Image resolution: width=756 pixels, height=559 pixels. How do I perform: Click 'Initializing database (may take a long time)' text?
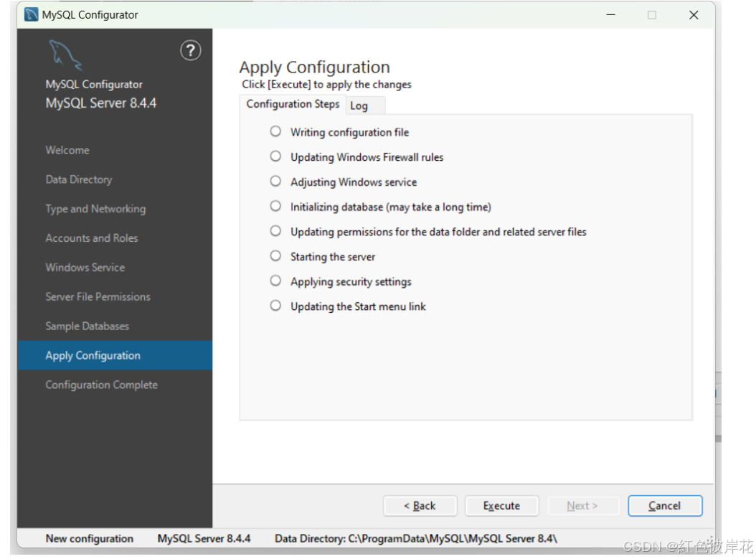(x=390, y=207)
